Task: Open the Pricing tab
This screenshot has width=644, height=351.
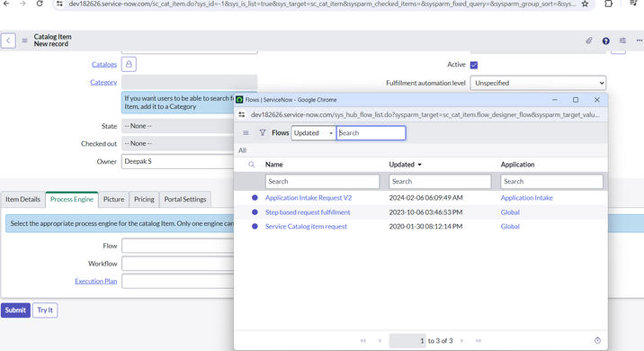Action: 144,199
